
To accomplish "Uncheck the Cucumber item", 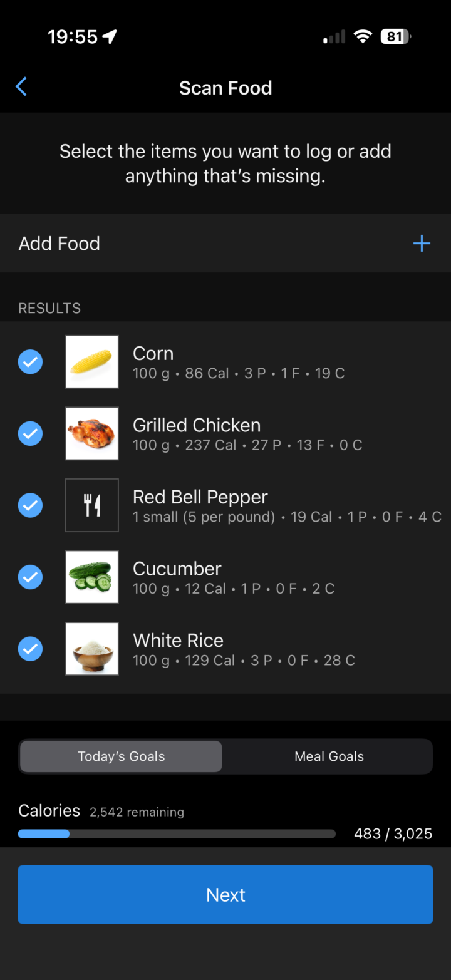I will click(x=30, y=577).
